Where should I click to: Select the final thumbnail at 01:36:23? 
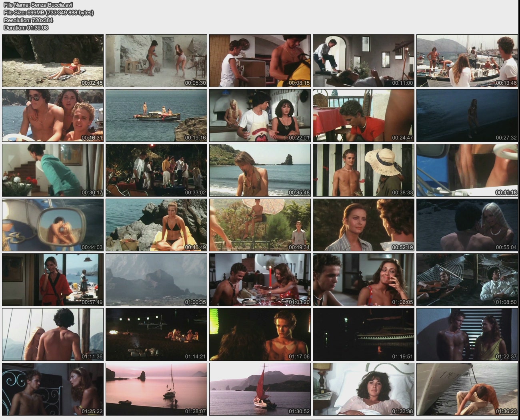[467, 389]
